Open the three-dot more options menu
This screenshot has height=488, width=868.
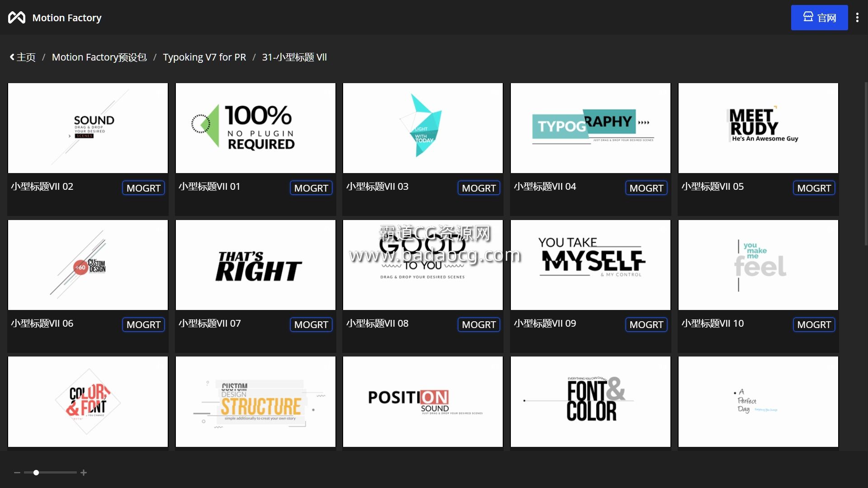[857, 18]
